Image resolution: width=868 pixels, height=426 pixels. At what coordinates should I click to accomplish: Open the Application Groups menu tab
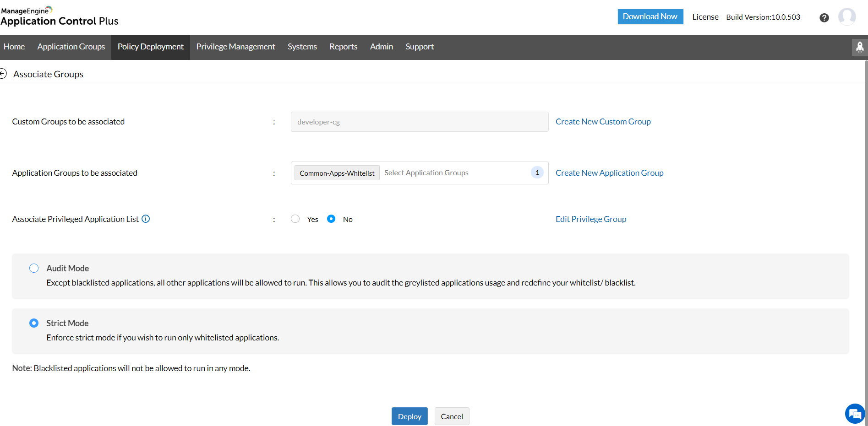coord(71,47)
